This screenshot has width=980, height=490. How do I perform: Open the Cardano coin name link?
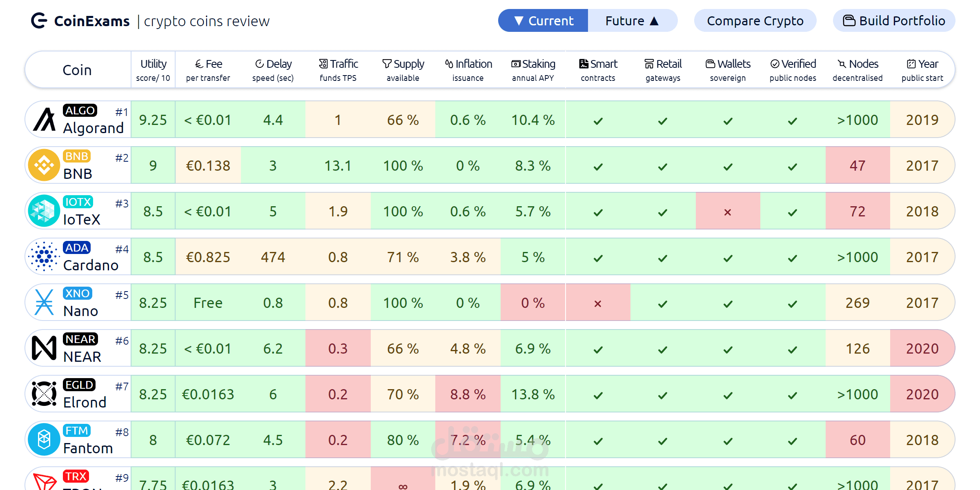91,265
